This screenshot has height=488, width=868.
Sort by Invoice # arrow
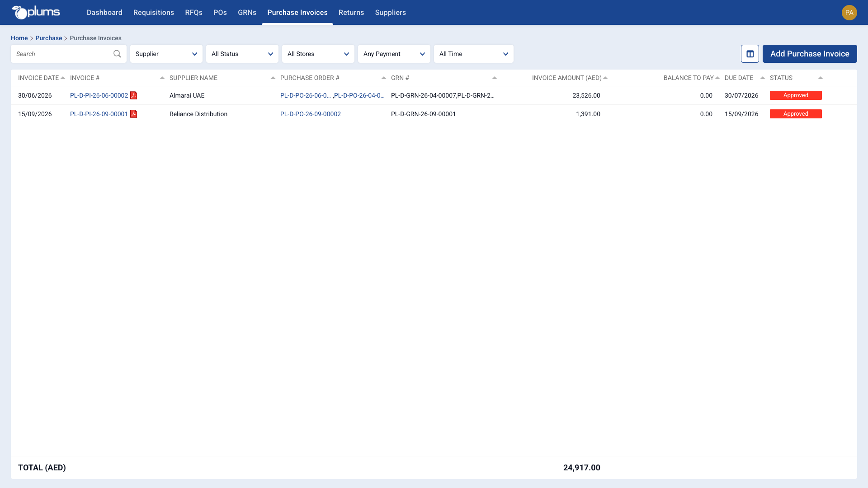point(162,78)
